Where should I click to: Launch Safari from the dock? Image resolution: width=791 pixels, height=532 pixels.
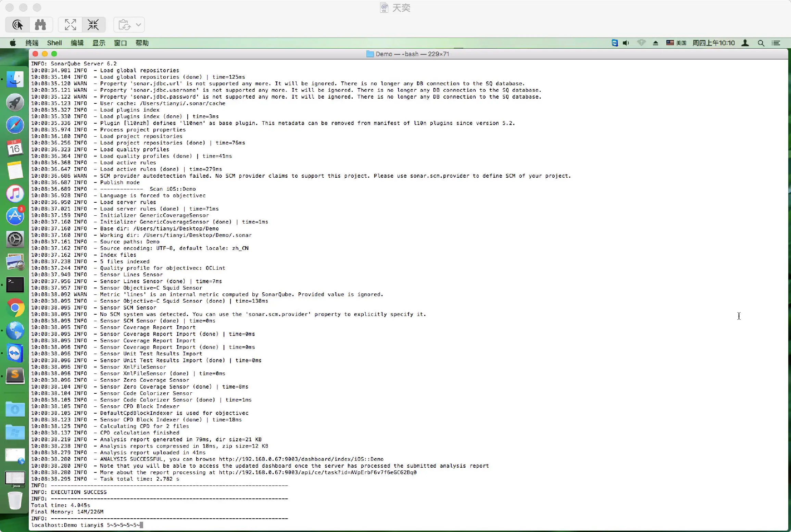tap(15, 125)
